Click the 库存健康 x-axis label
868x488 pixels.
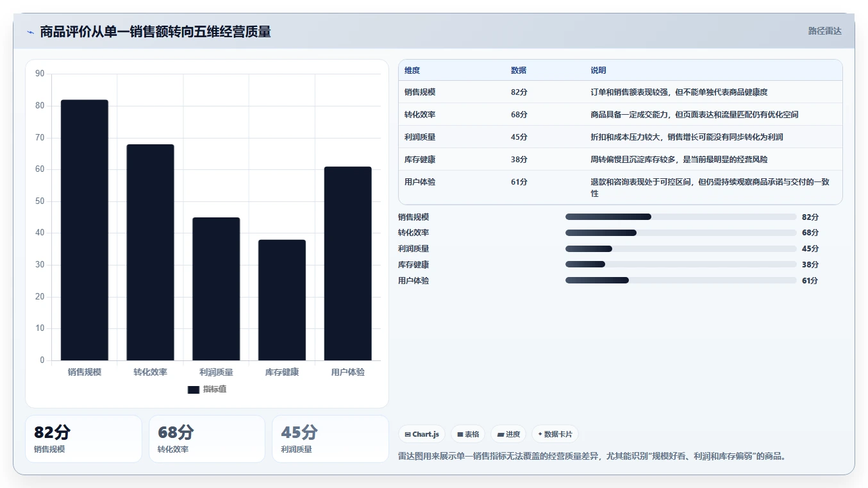282,372
